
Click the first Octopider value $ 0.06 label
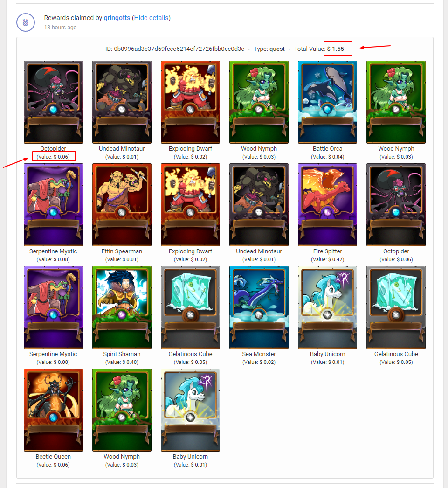coord(53,157)
